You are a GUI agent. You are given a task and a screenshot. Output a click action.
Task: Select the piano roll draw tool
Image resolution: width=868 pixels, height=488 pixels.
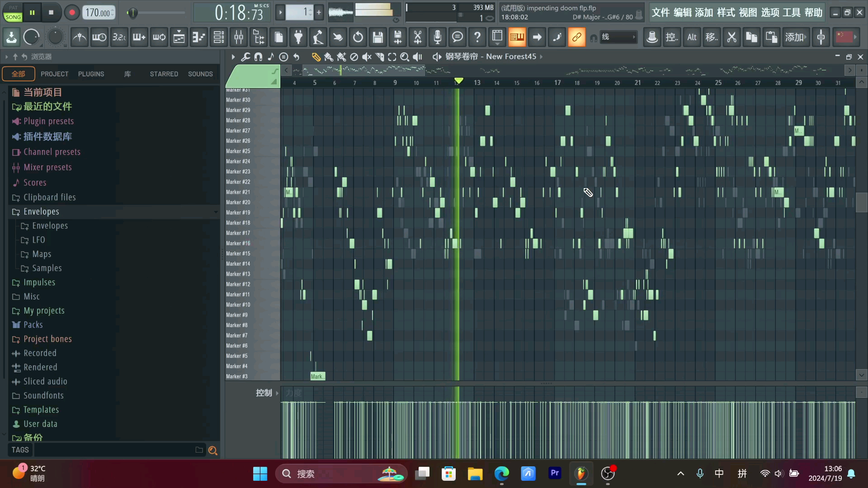coord(315,56)
